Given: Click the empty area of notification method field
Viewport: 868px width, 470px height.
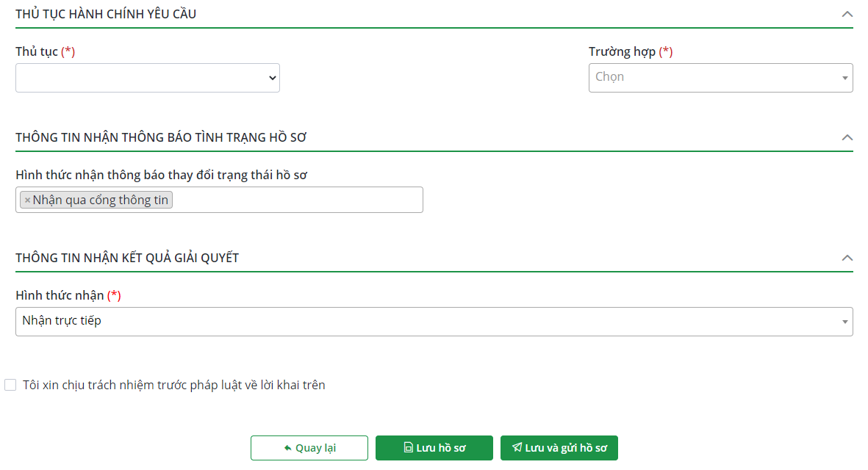Looking at the screenshot, I should pos(294,200).
